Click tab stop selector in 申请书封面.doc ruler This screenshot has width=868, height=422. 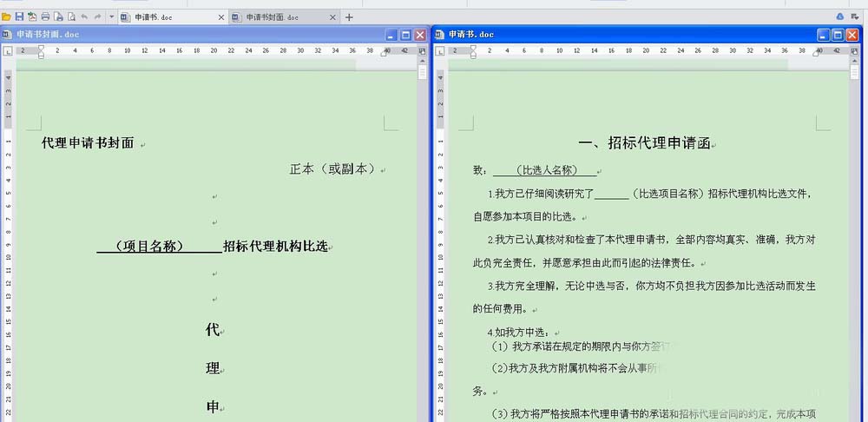click(x=7, y=51)
